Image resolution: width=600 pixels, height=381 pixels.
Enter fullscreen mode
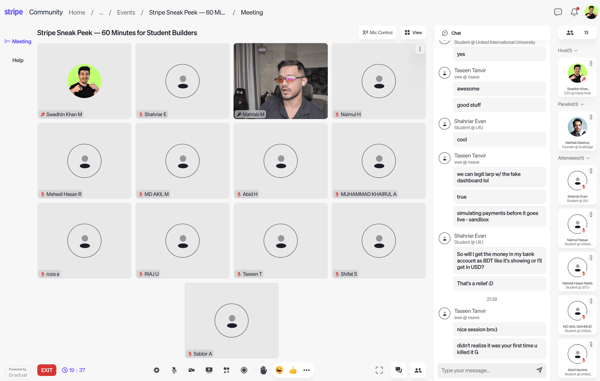coord(379,370)
